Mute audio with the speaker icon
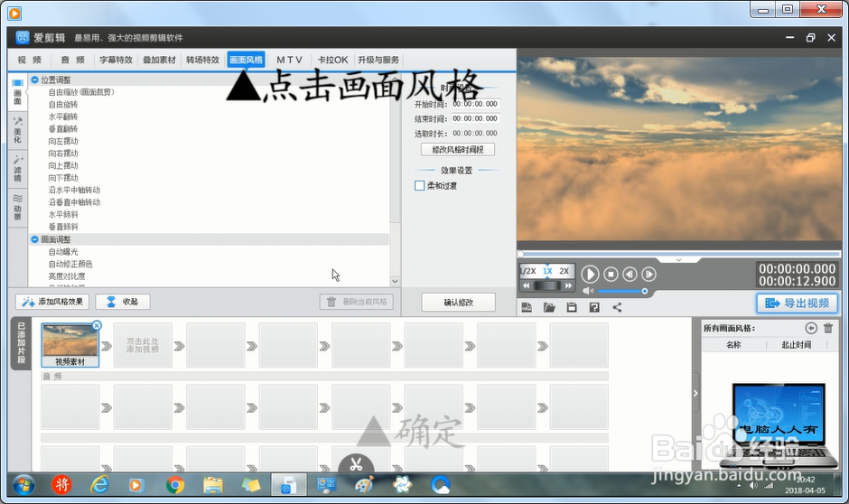The image size is (849, 504). click(587, 291)
